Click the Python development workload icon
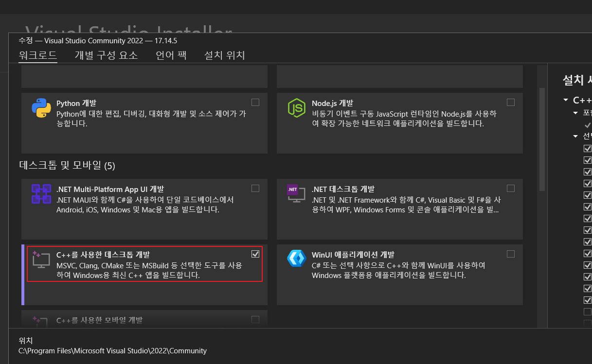 41,108
